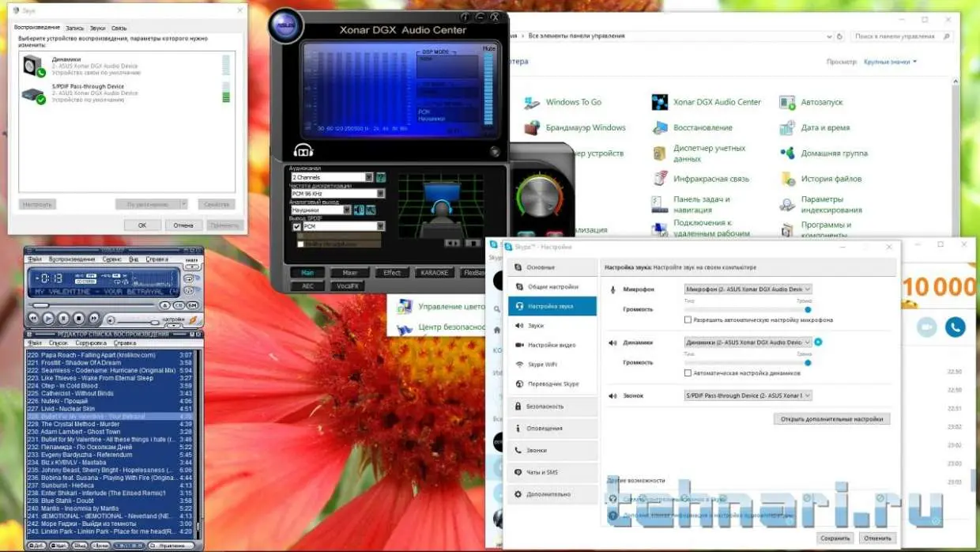
Task: Switch to Запись tab in Sound dialog
Action: tap(75, 28)
